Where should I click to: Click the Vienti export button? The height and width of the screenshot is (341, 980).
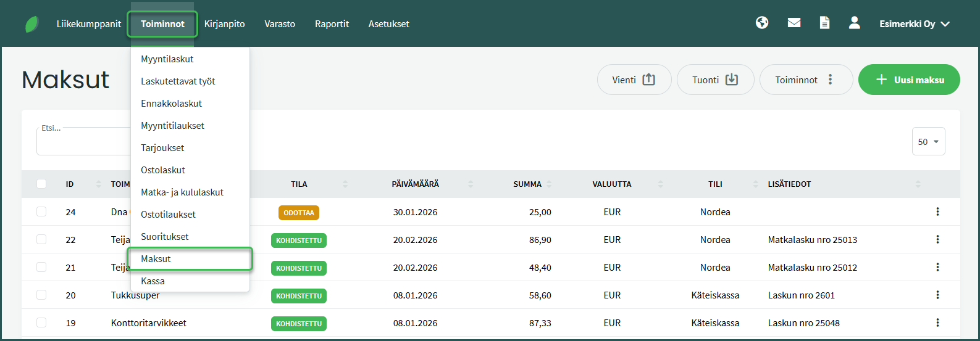coord(634,80)
